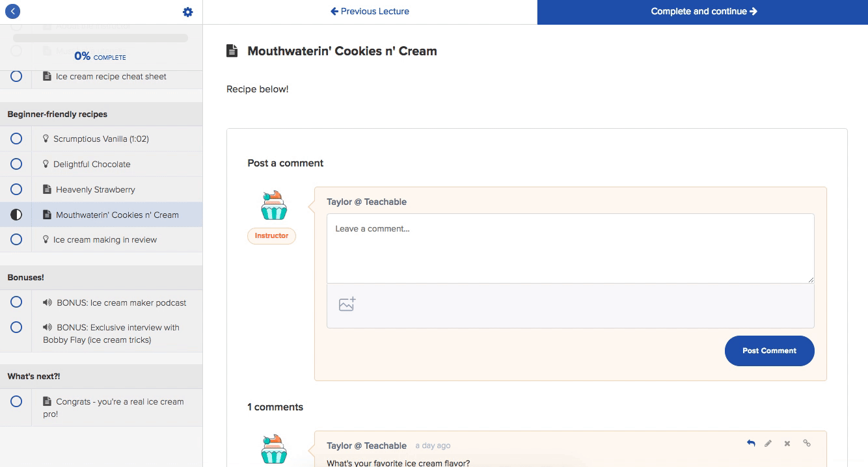Collapse the Beginner-friendly recipes section header
The width and height of the screenshot is (868, 467).
pos(101,114)
